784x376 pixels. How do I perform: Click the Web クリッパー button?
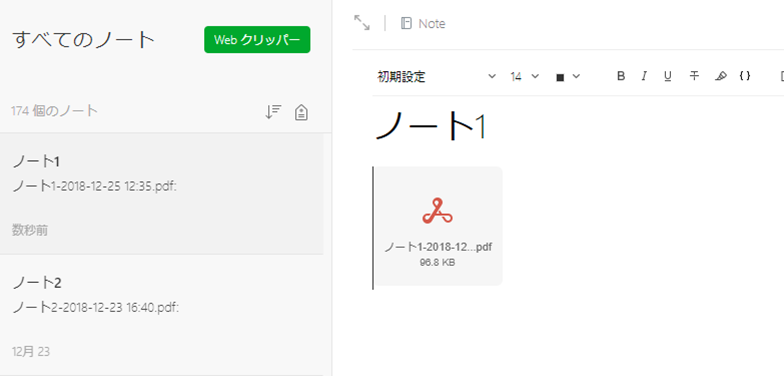tap(257, 40)
